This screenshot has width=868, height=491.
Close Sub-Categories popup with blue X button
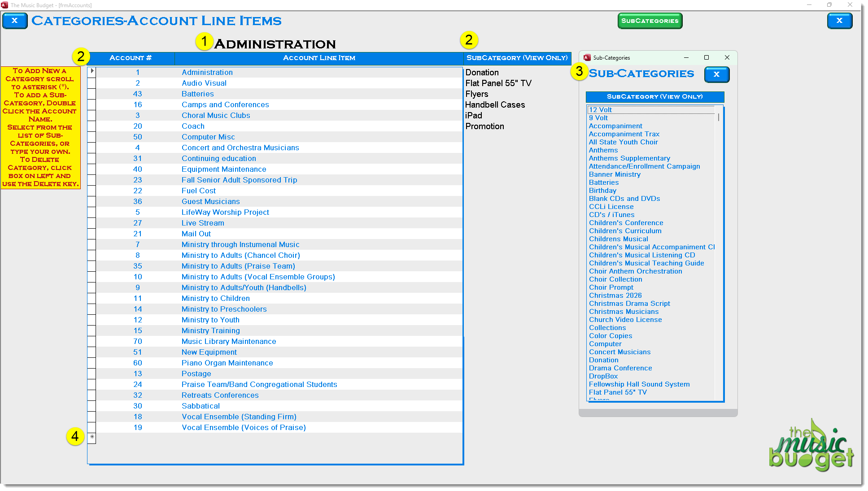(716, 74)
